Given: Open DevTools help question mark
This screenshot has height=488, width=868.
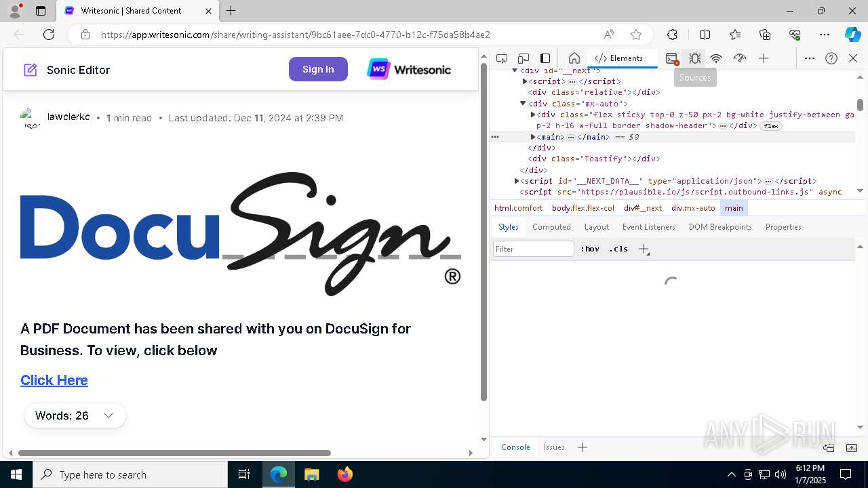Looking at the screenshot, I should tap(831, 58).
